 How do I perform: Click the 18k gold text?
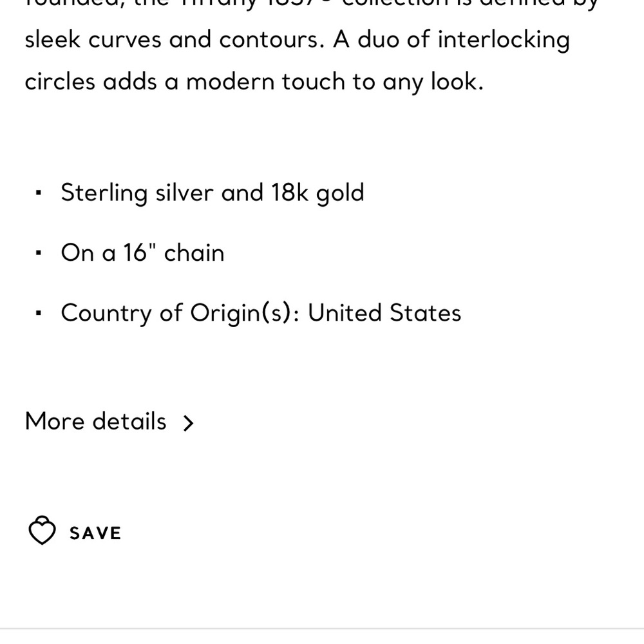point(317,192)
